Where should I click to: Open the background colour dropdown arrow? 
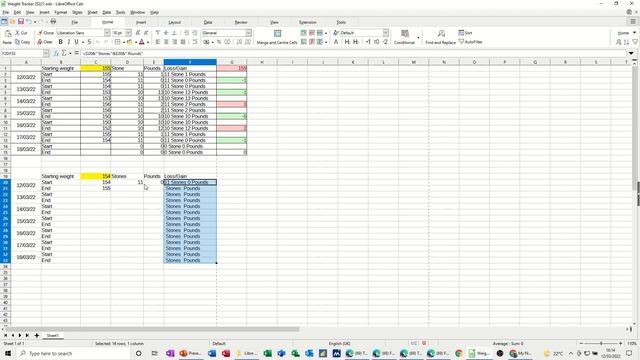135,42
